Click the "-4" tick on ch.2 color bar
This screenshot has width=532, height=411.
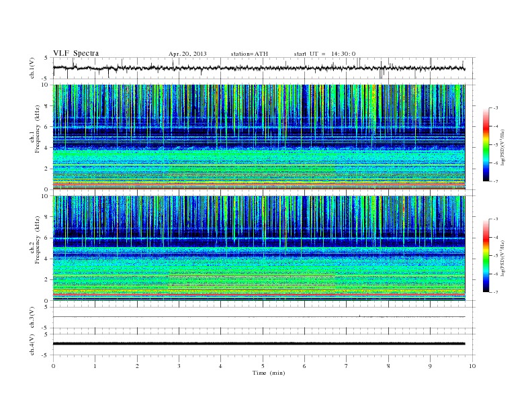click(x=496, y=237)
